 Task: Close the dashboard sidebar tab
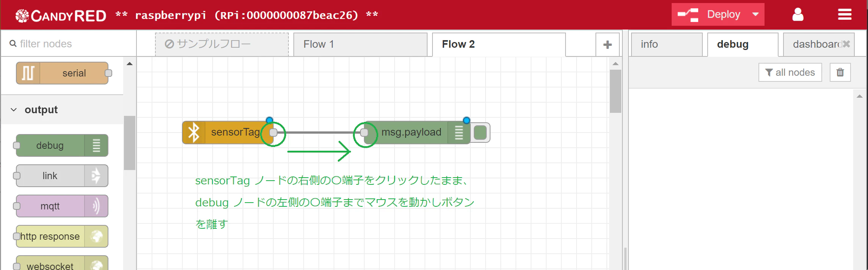(846, 44)
